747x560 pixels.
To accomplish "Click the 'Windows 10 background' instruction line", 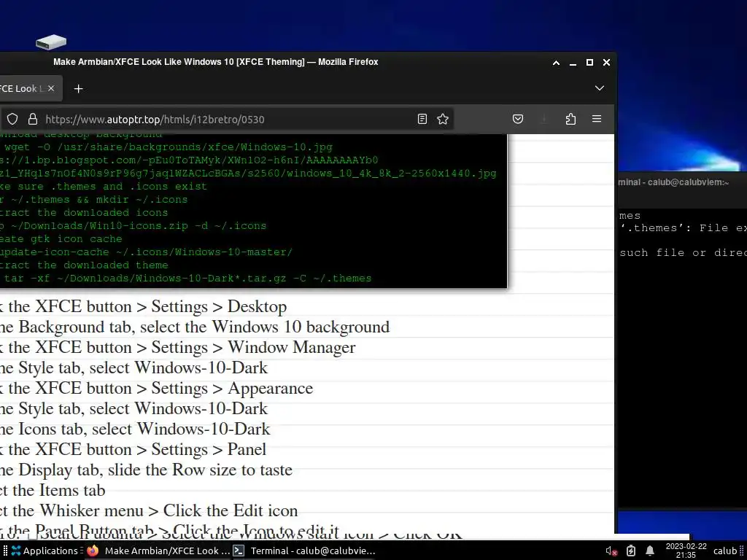I will [194, 327].
